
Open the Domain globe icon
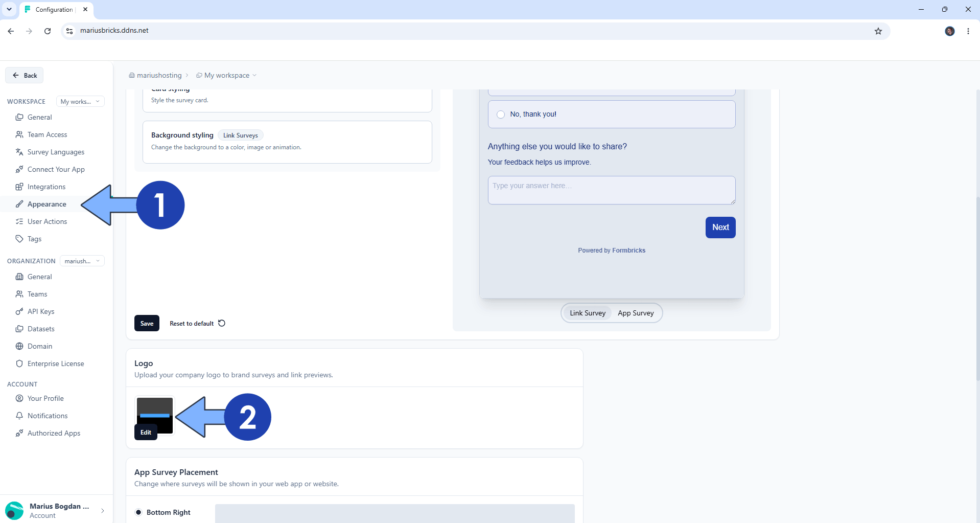[19, 346]
